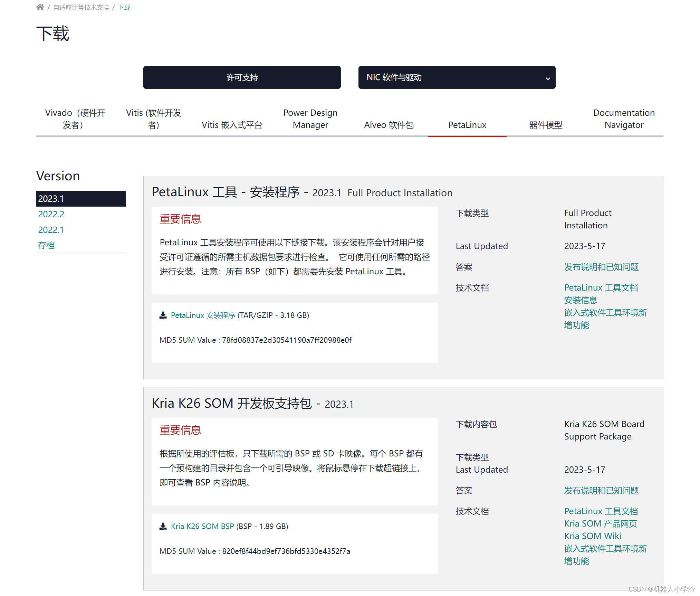Click the 自适应计算技术支持 breadcrumb link

(x=81, y=7)
